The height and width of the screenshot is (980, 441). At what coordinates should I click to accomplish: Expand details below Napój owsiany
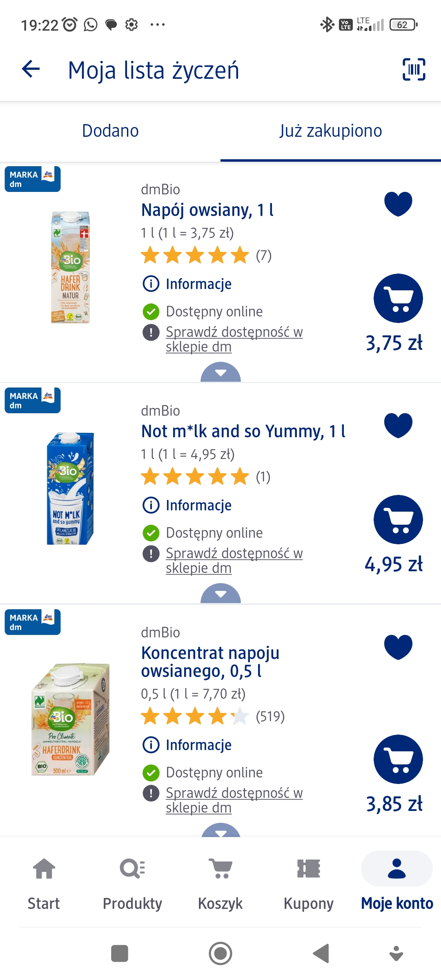click(x=220, y=372)
